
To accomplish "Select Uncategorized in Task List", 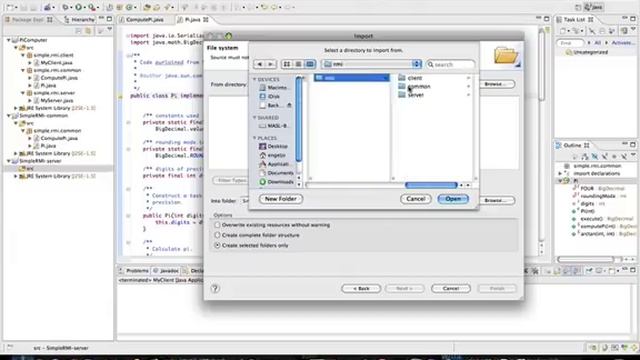I will click(587, 52).
